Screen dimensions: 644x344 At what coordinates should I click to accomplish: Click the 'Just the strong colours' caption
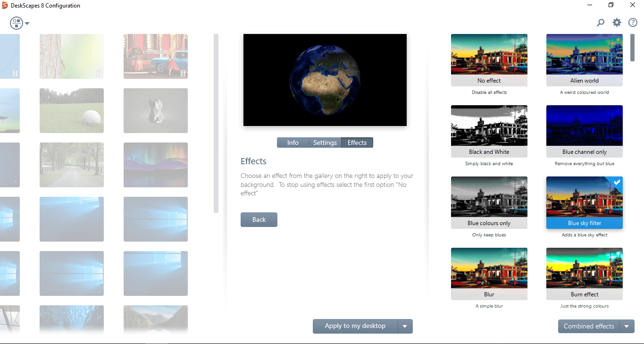(585, 306)
